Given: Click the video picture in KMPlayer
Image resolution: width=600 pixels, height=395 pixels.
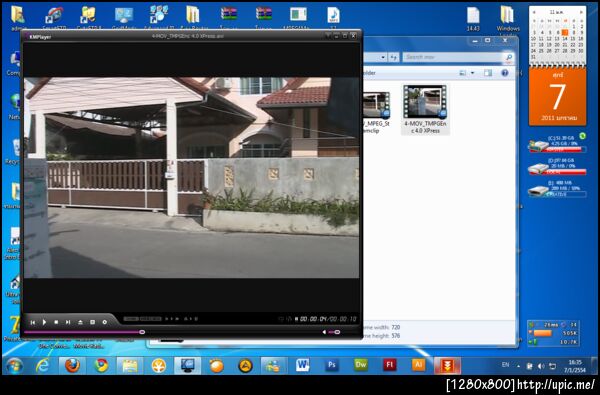Looking at the screenshot, I should point(191,177).
